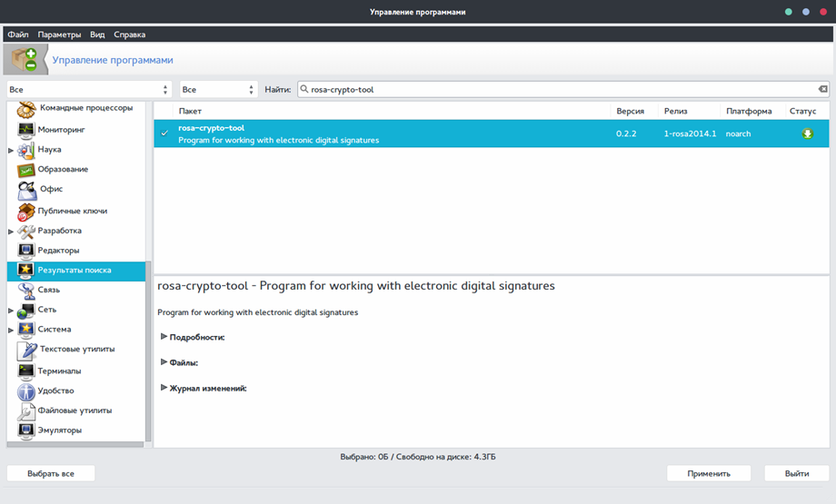Uncheck the rosa-crypto-tool package checkbox

click(x=164, y=133)
